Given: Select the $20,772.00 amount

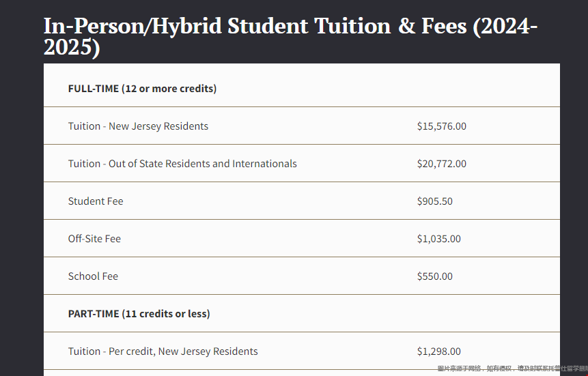Looking at the screenshot, I should 442,164.
